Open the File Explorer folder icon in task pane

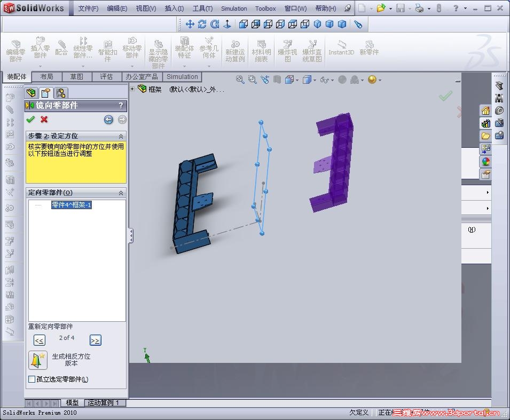(x=485, y=136)
